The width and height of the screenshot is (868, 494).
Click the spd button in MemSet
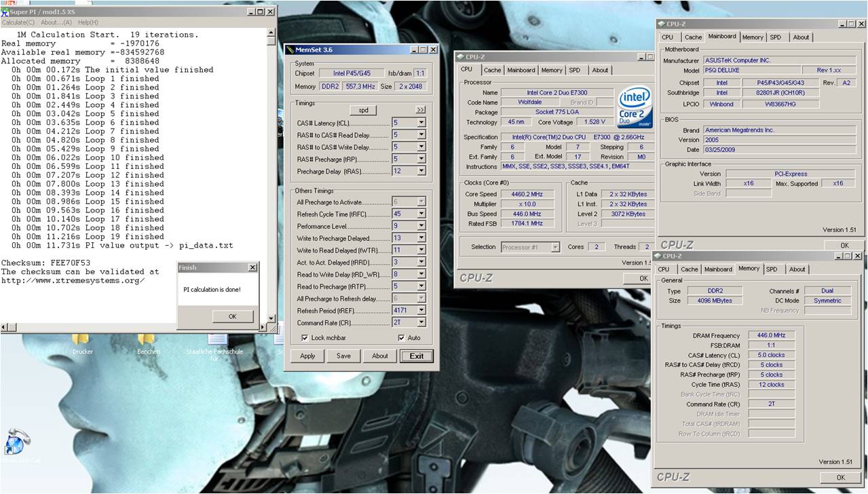click(x=363, y=110)
